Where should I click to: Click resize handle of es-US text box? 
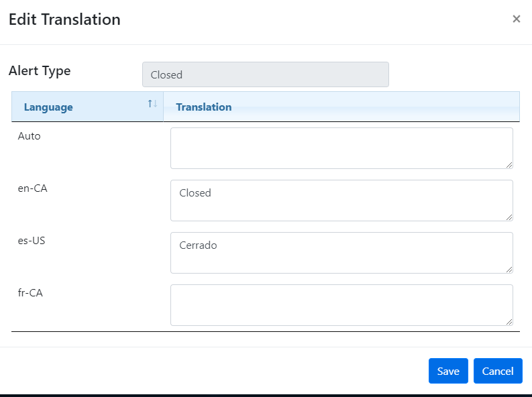coord(509,269)
